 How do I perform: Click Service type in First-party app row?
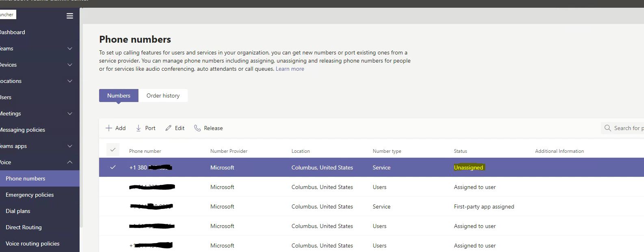(x=382, y=206)
